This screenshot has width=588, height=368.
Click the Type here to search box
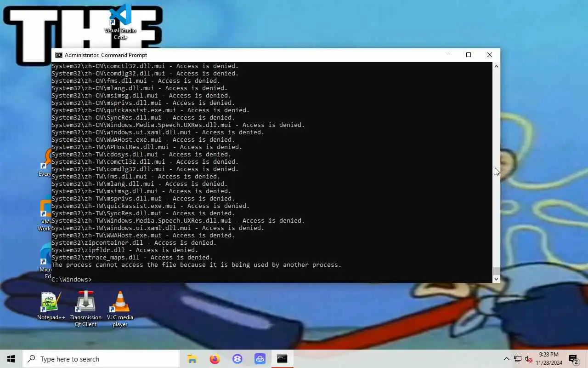click(x=101, y=359)
